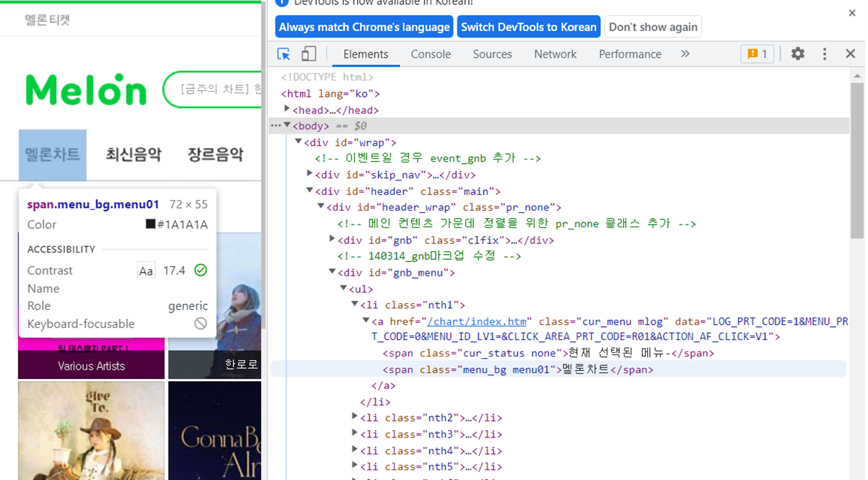
Task: Expand the head element node
Action: 287,110
